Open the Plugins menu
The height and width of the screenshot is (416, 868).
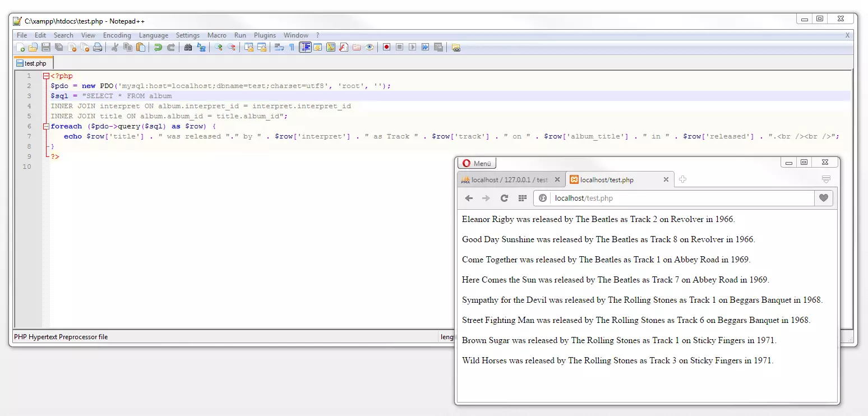[x=265, y=35]
